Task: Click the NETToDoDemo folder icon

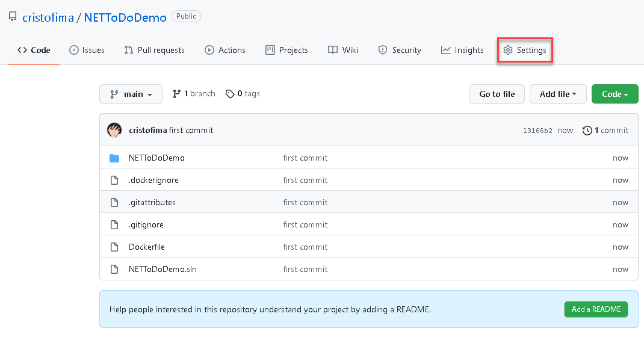Action: pyautogui.click(x=114, y=158)
